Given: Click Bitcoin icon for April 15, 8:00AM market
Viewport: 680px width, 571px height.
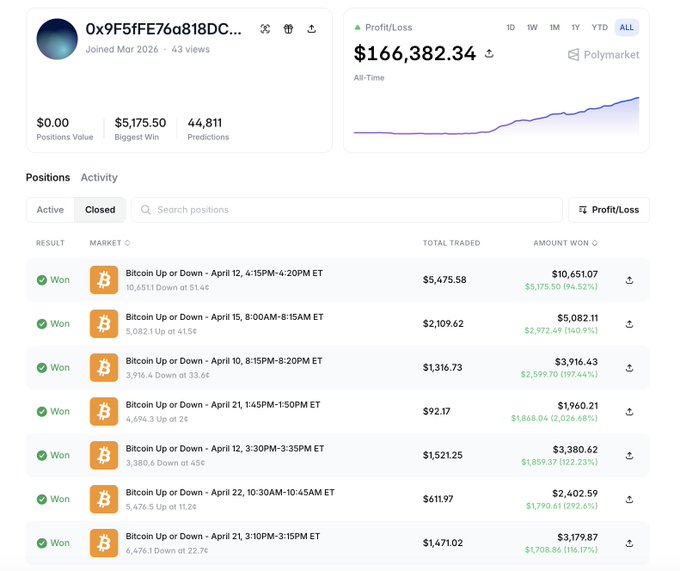Looking at the screenshot, I should point(104,323).
